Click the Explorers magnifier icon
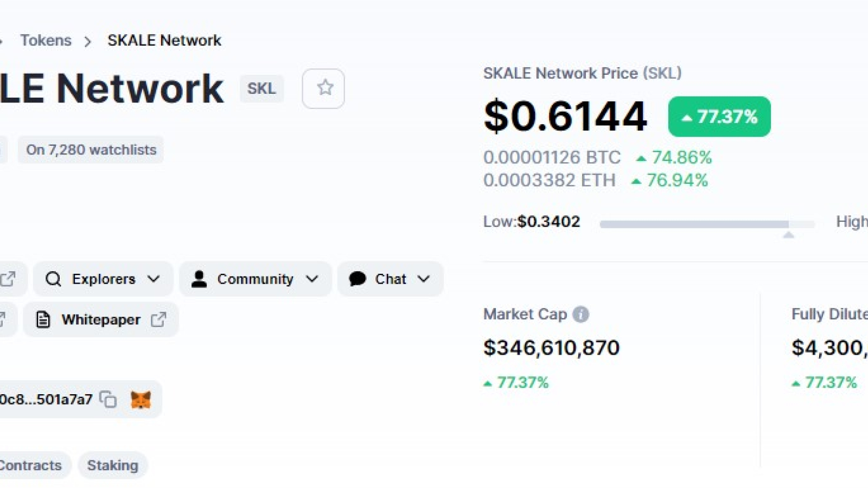 [x=53, y=279]
